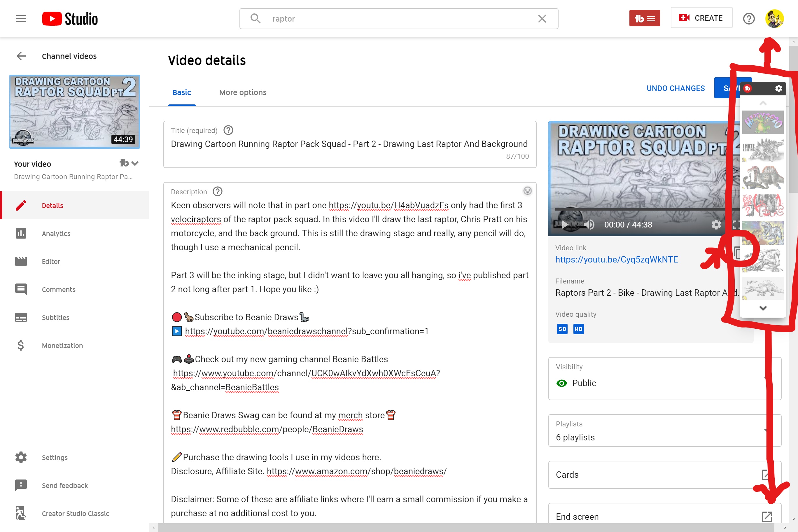
Task: Open the help question mark icon
Action: coord(748,19)
